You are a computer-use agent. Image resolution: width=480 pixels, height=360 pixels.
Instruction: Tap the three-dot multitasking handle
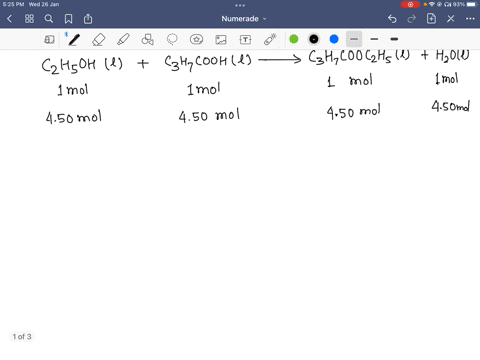(240, 5)
